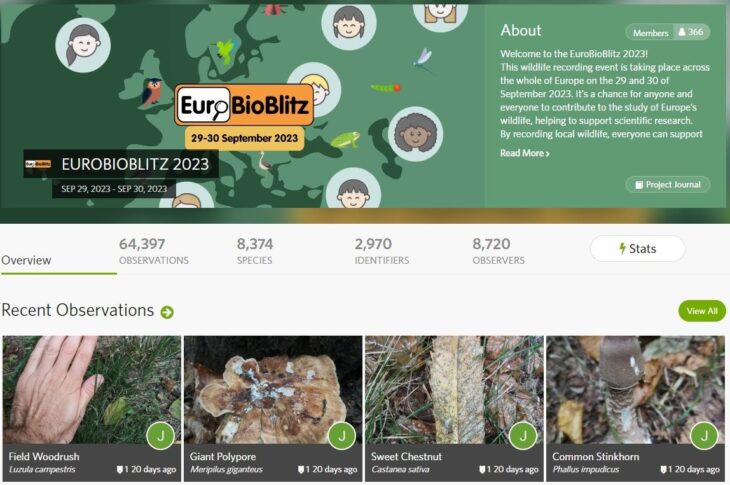Open the Project Journal

(x=668, y=184)
